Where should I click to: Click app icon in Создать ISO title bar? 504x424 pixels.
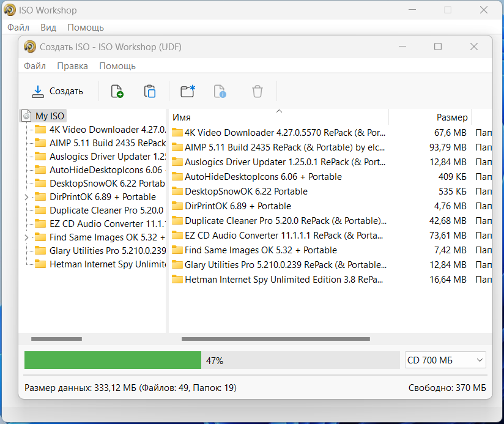tap(30, 46)
